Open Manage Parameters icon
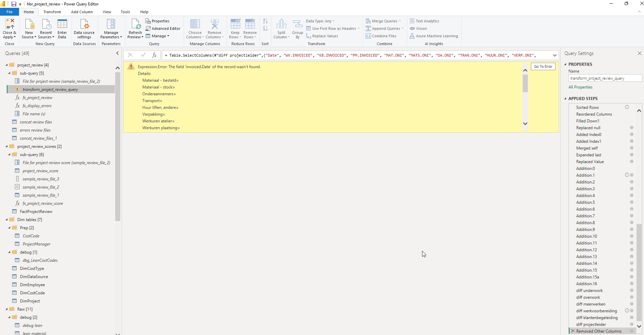The image size is (644, 335). tap(111, 24)
